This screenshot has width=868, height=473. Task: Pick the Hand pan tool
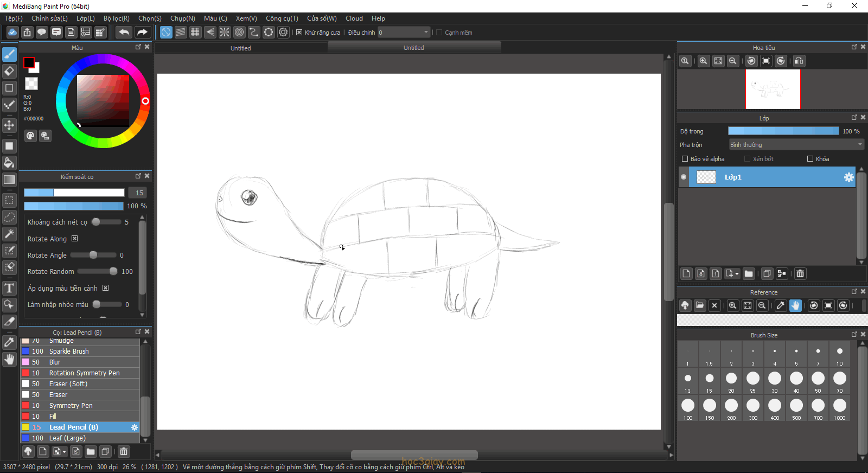[9, 359]
